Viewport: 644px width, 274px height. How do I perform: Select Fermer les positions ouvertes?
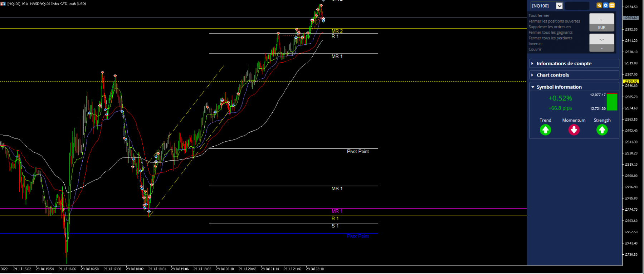click(554, 21)
